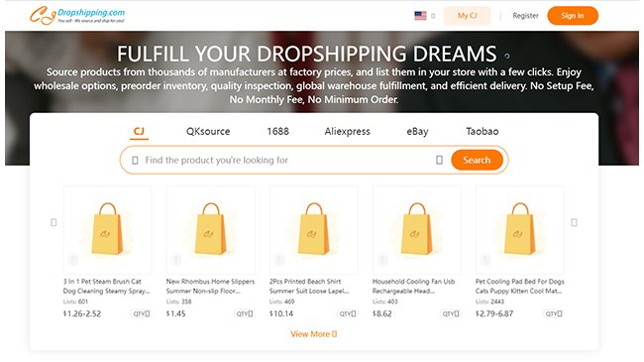Click the '2Pcs Printed Beach Shirt' title
This screenshot has height=362, width=644.
click(x=309, y=287)
